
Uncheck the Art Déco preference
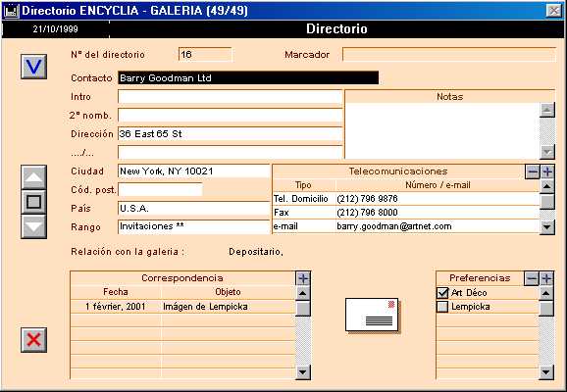(442, 293)
